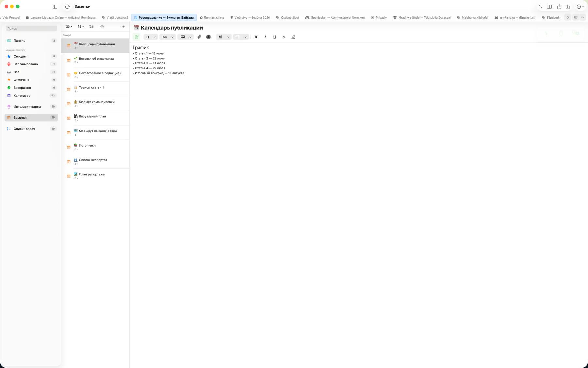Expand the heading style arrow
Screen dimensions: 588x368
155,37
